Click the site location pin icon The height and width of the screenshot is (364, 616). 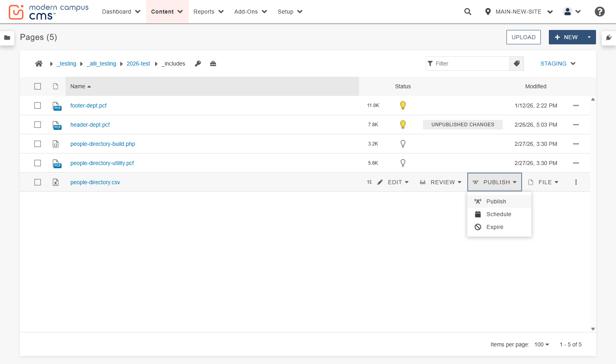[488, 12]
